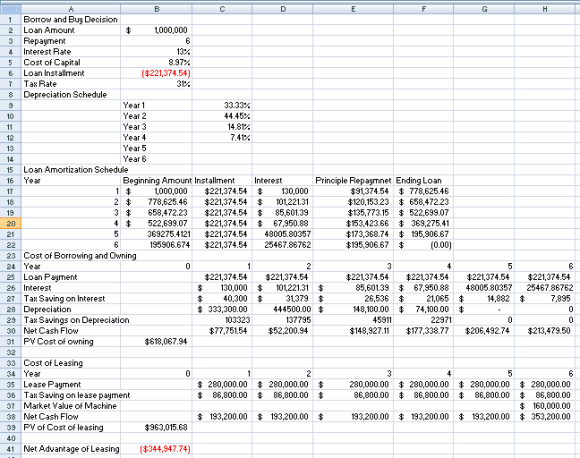Click row 1 header

coord(11,20)
